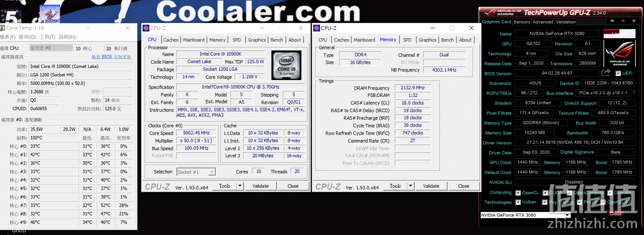Click the BIOS export share icon in GPU-Z
This screenshot has width=644, height=235.
(x=606, y=73)
